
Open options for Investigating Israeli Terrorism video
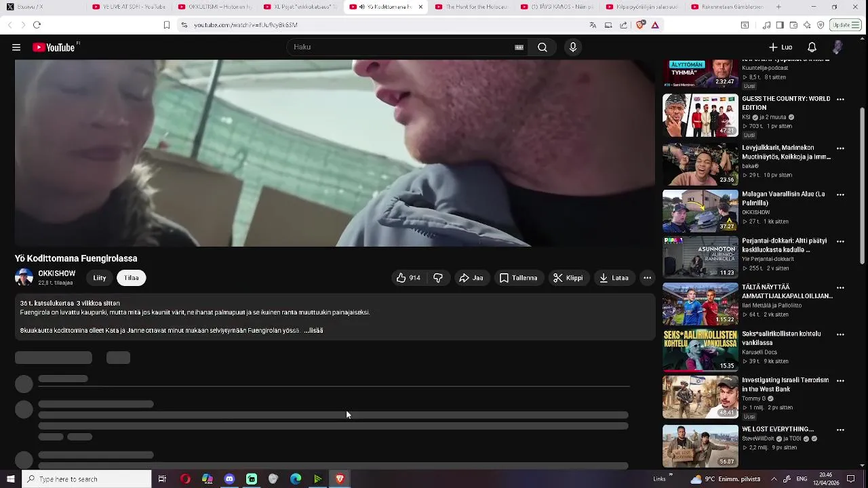pos(840,381)
